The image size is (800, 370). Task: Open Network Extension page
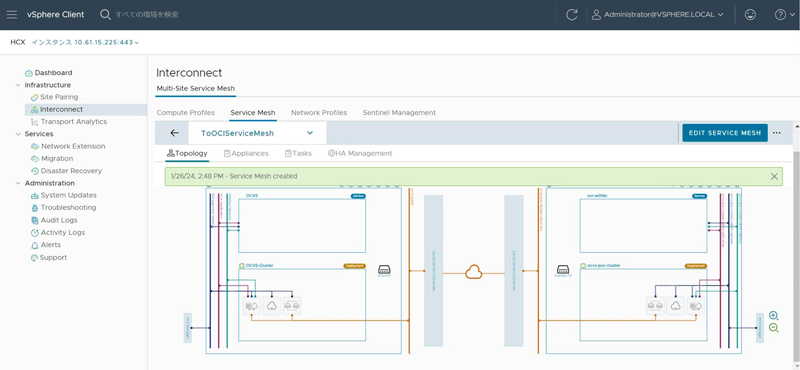73,146
